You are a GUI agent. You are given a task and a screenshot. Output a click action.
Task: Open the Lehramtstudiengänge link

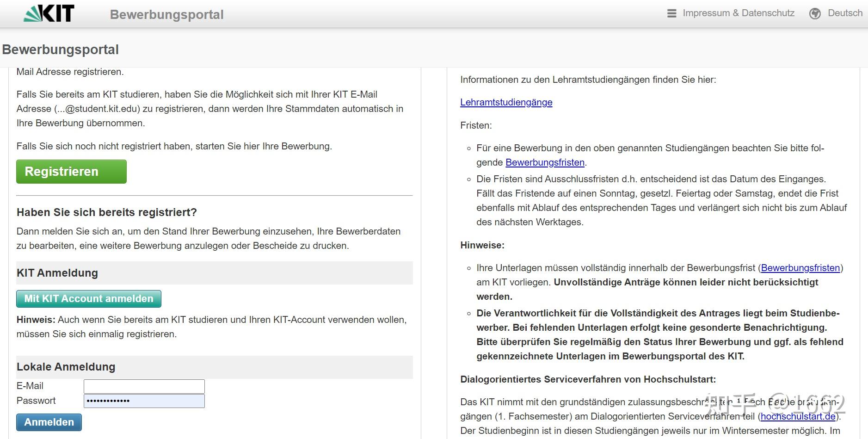pyautogui.click(x=506, y=102)
